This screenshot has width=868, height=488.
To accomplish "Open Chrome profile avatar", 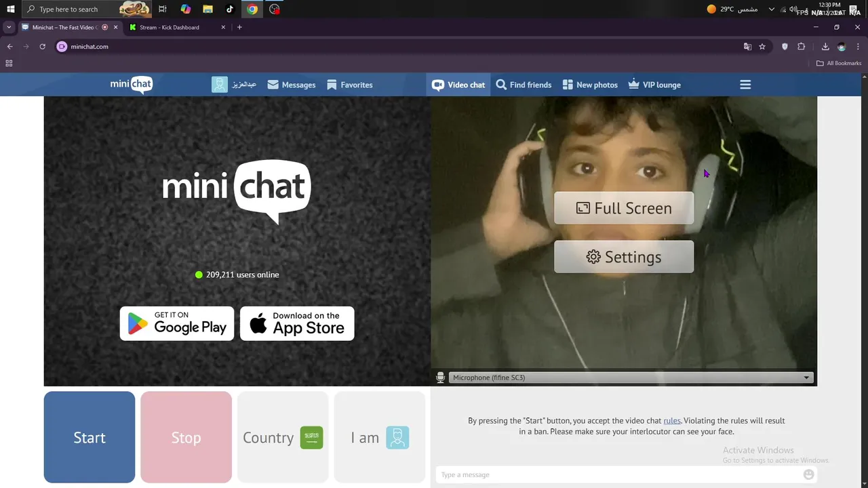I will pyautogui.click(x=842, y=47).
